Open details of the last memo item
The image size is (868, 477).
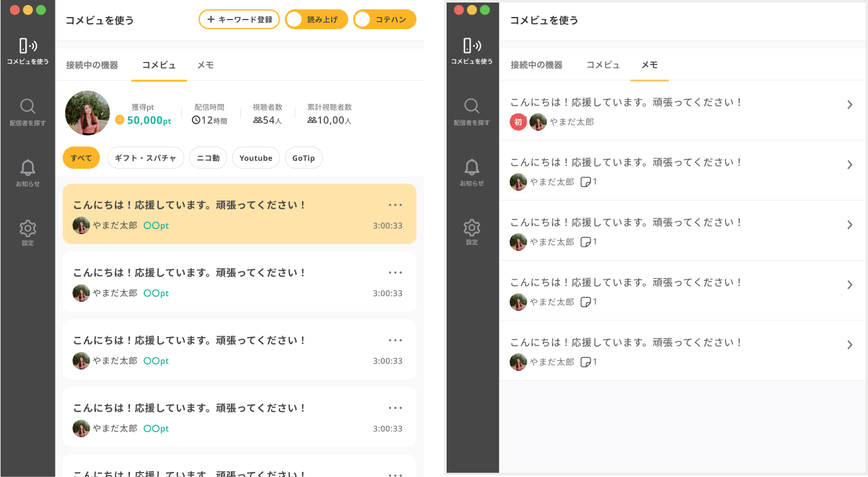850,344
